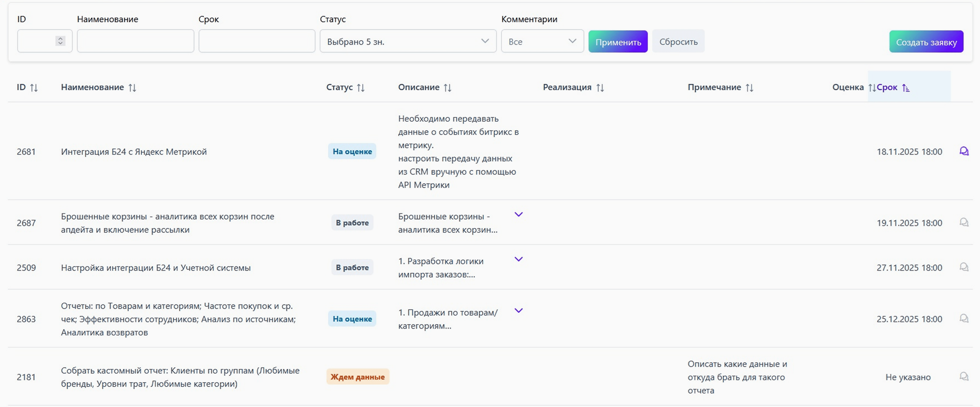Open comments for request 2681
This screenshot has width=980, height=407.
(x=964, y=151)
